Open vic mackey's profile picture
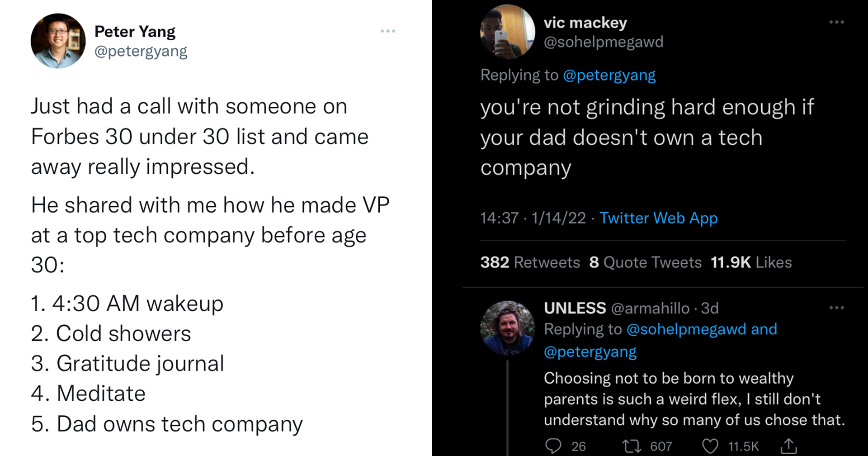 507,32
